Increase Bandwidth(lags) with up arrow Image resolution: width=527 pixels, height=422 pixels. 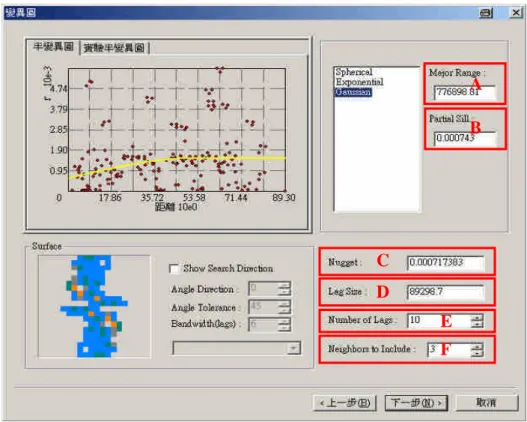coord(284,321)
